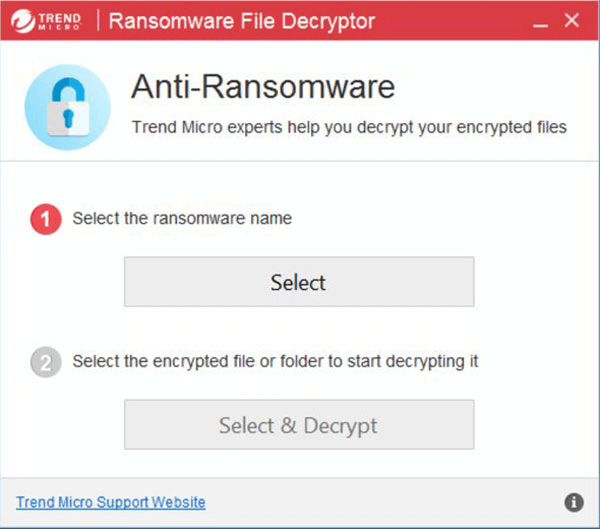Open the Trend Micro Support Website link
The height and width of the screenshot is (529, 600).
pos(111,502)
